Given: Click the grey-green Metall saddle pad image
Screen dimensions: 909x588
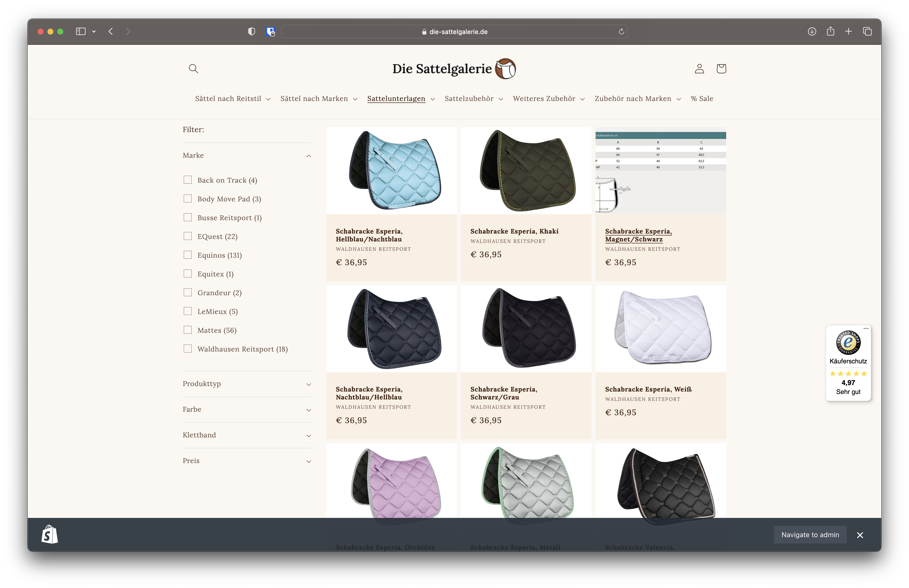Looking at the screenshot, I should click(x=526, y=481).
